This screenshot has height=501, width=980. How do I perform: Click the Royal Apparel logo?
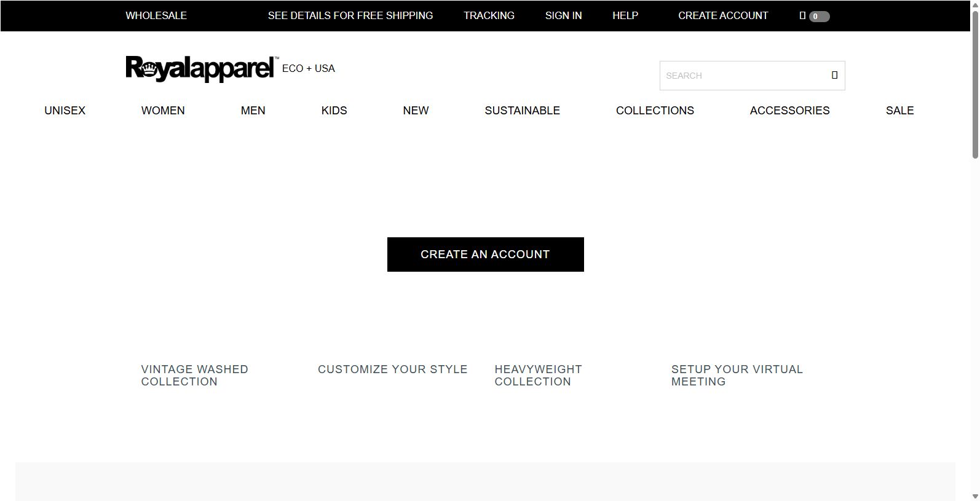tap(202, 68)
